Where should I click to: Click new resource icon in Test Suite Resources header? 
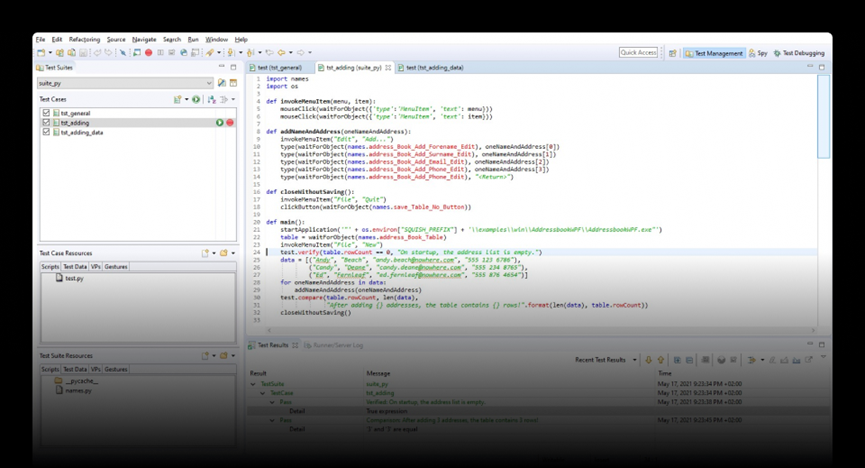click(206, 355)
